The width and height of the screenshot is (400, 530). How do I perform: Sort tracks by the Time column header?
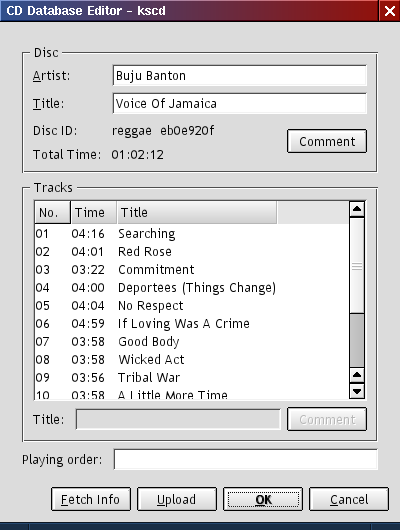click(94, 213)
